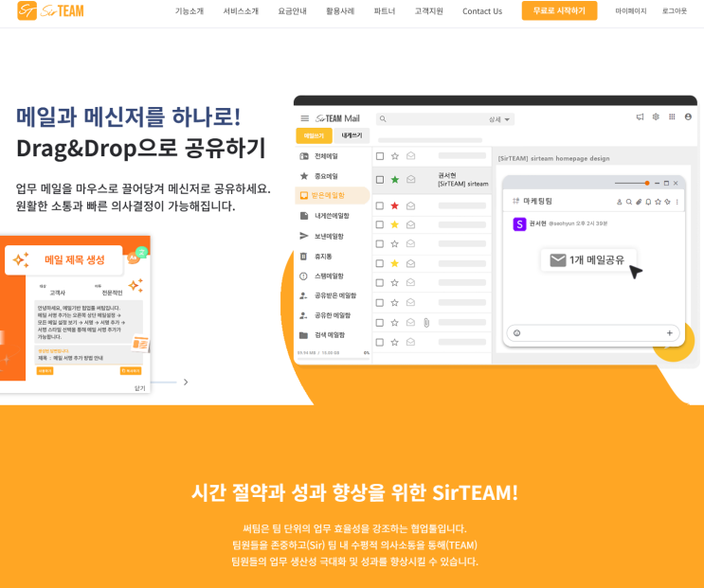Open the 상세 search options dropdown
The width and height of the screenshot is (704, 588).
coord(499,119)
